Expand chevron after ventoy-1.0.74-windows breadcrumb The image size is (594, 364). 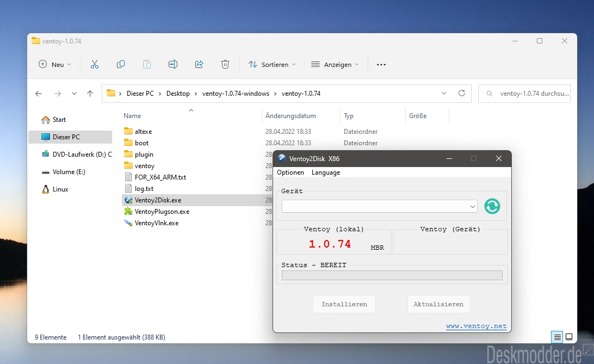pos(275,94)
